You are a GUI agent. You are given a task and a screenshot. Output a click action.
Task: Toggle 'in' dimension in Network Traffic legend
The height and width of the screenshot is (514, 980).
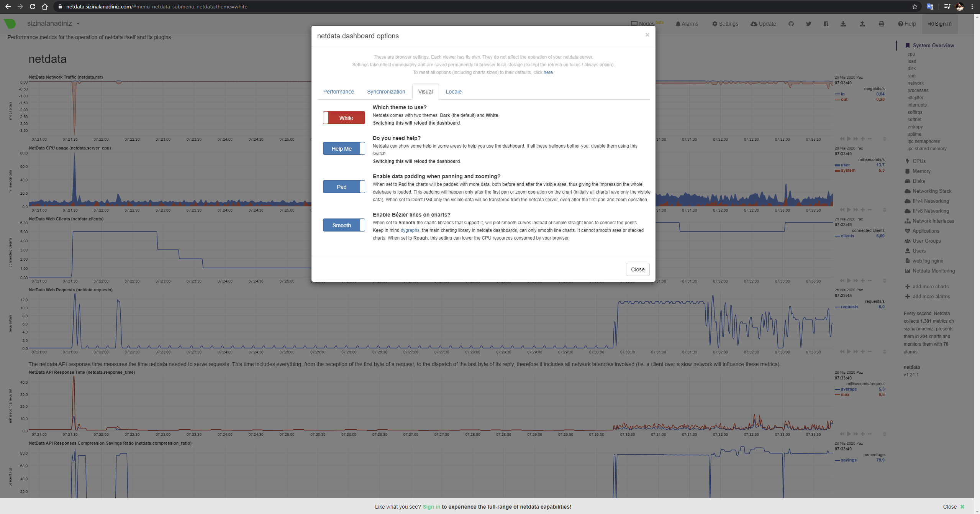tap(842, 94)
